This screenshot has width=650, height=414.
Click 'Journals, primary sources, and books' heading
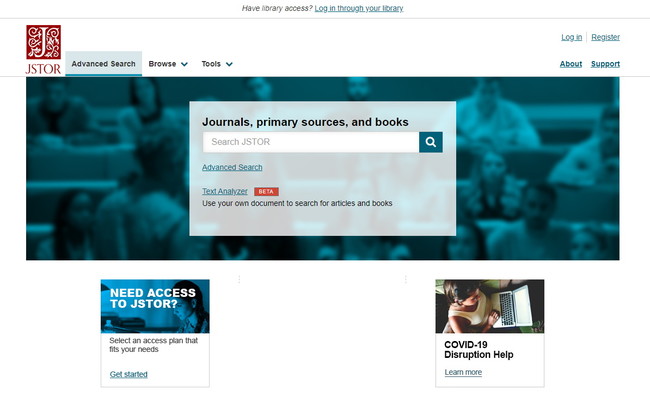click(305, 122)
